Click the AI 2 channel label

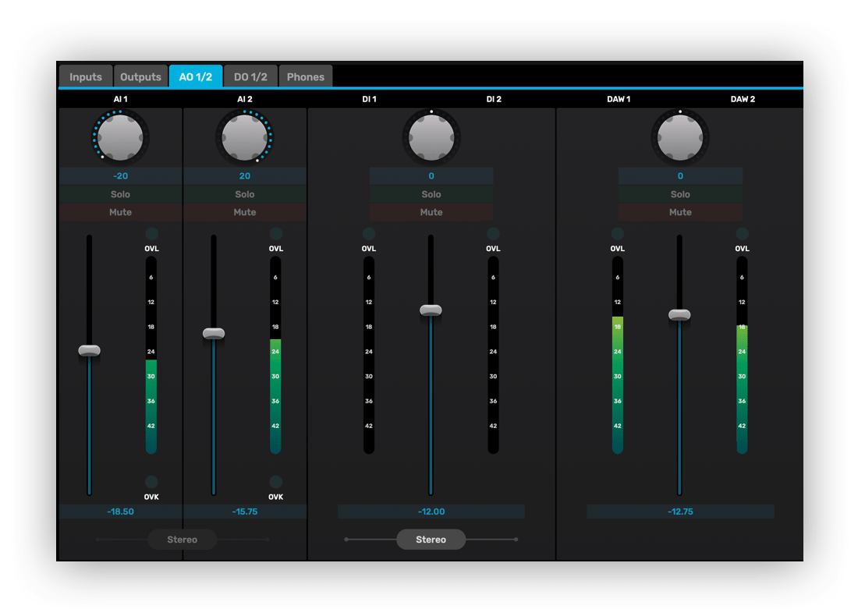pos(245,99)
